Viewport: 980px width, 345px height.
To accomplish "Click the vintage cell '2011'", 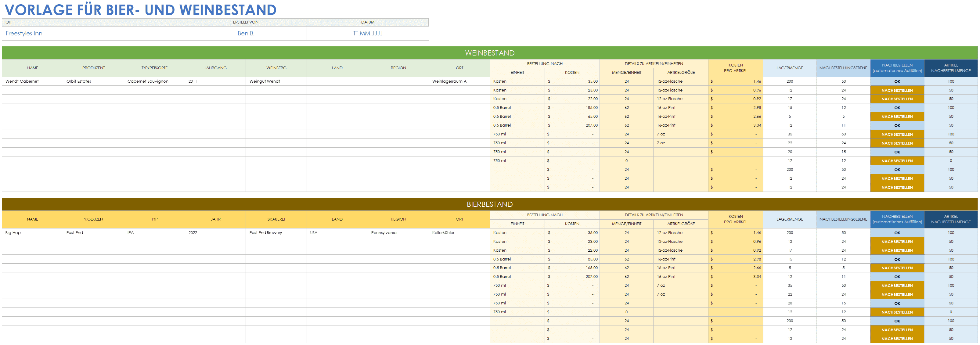I will pos(215,81).
